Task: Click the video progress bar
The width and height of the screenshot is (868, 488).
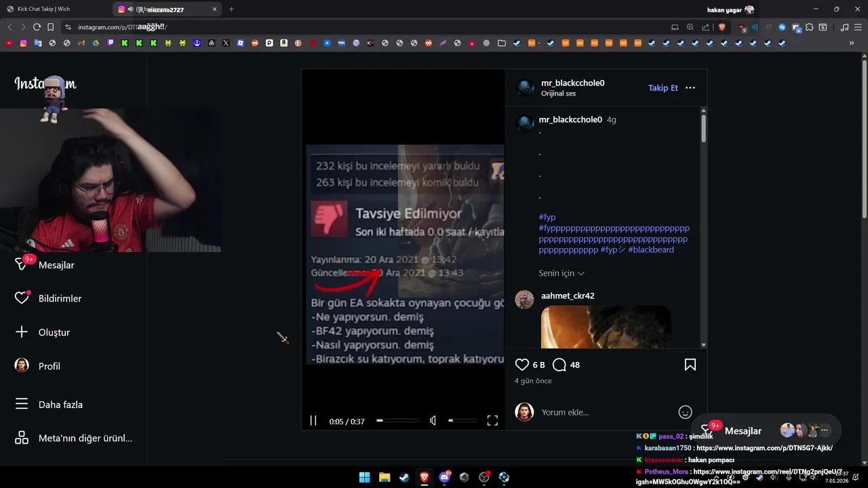Action: point(398,421)
